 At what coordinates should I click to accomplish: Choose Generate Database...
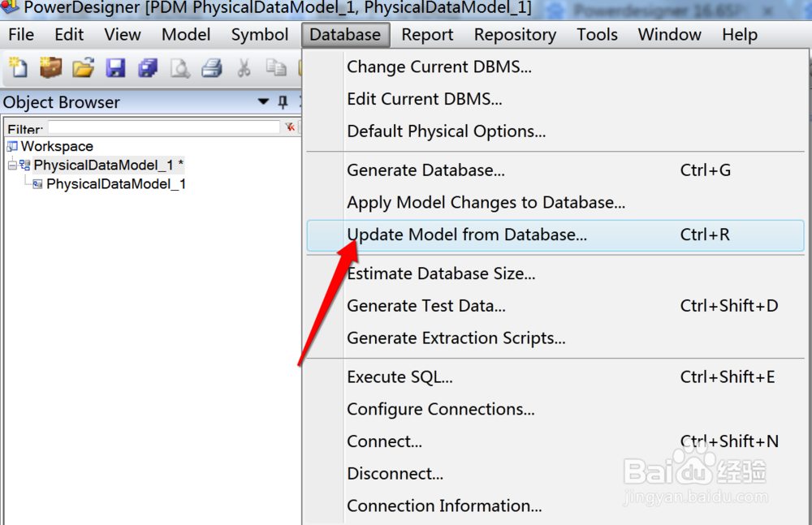tap(555, 170)
